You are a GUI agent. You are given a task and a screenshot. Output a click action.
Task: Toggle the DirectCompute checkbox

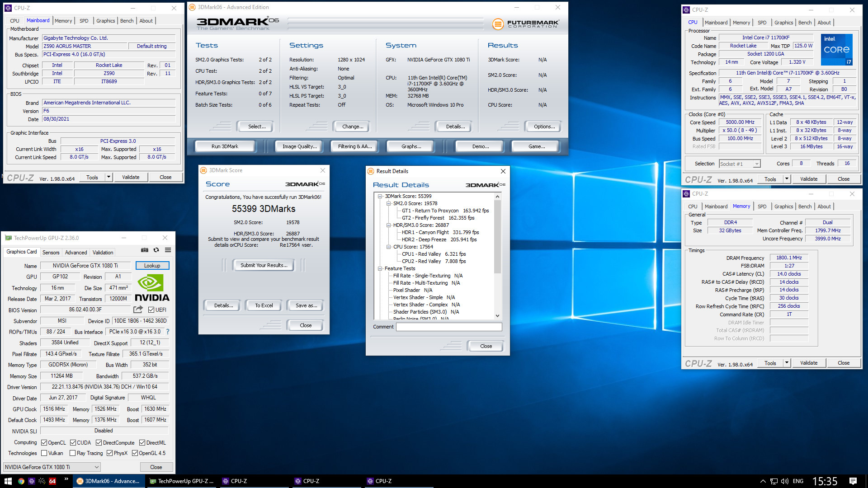coord(99,443)
